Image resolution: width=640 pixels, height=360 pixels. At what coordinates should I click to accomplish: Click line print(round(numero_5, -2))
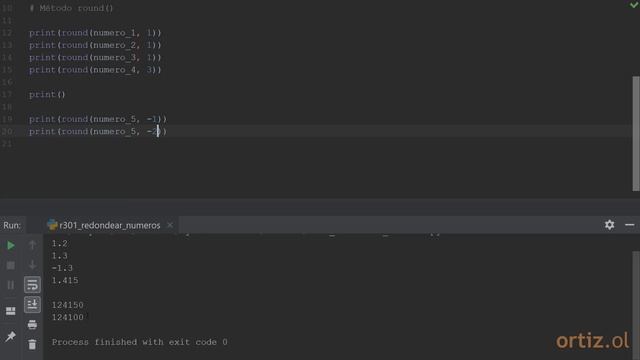pyautogui.click(x=98, y=131)
